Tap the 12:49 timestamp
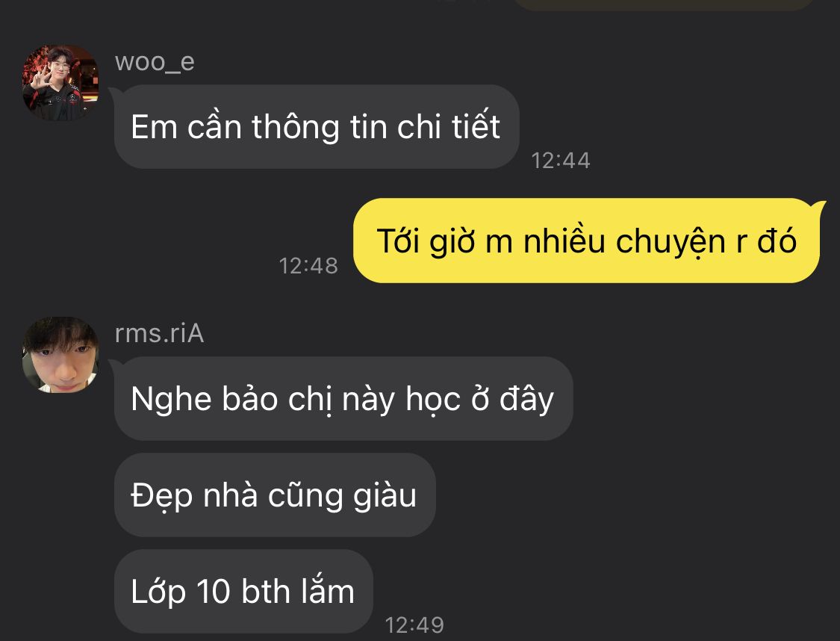This screenshot has height=641, width=840. click(x=414, y=625)
